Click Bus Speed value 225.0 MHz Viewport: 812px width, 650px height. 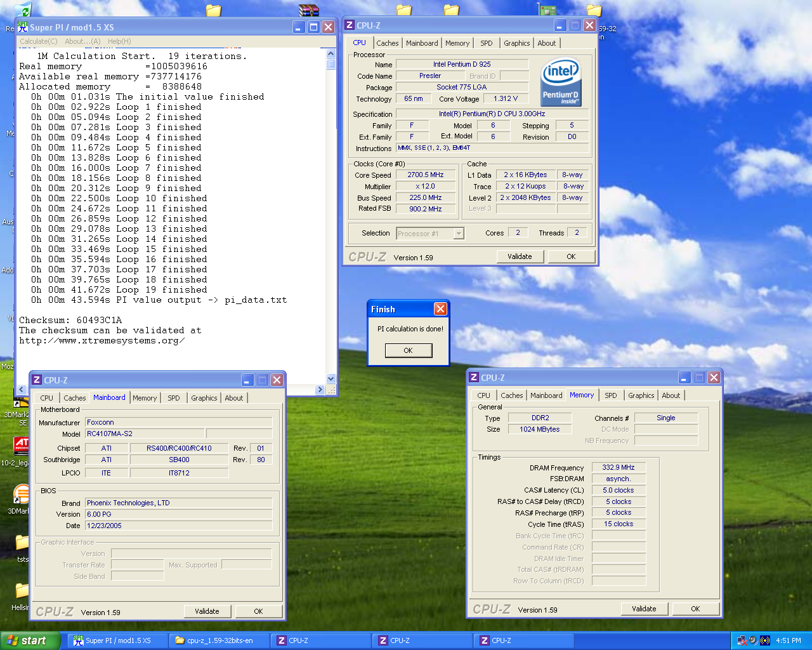coord(426,197)
